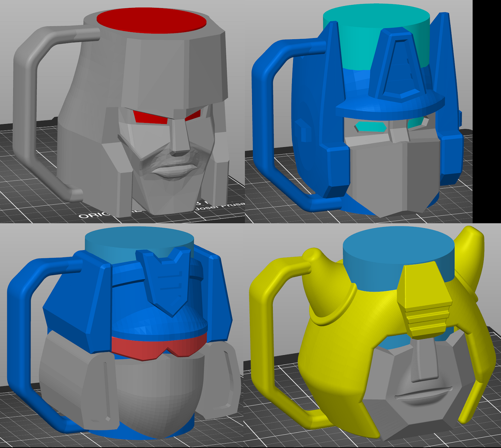This screenshot has width=501, height=448.
Task: Click the red visor on Soundwave mug
Action: pyautogui.click(x=159, y=346)
